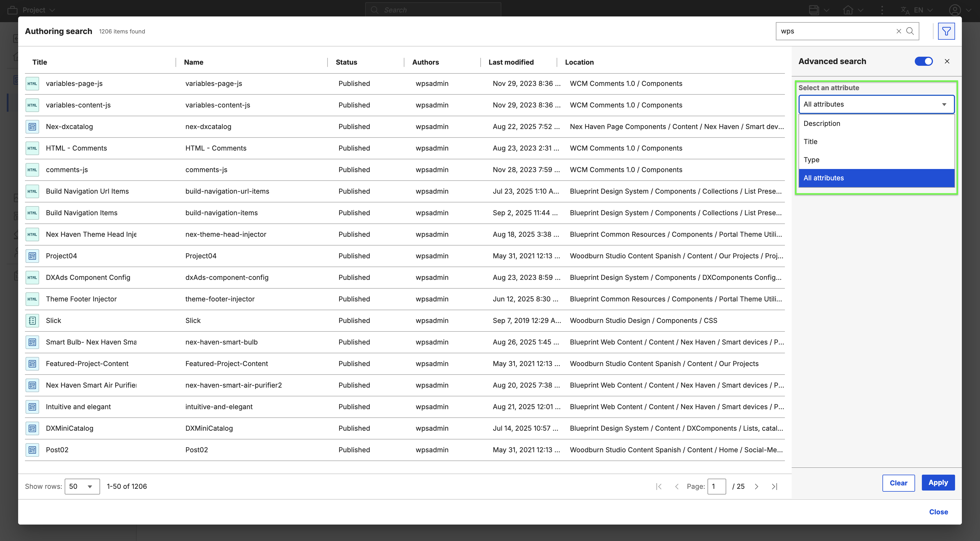Sort by Last modified column header

(511, 62)
